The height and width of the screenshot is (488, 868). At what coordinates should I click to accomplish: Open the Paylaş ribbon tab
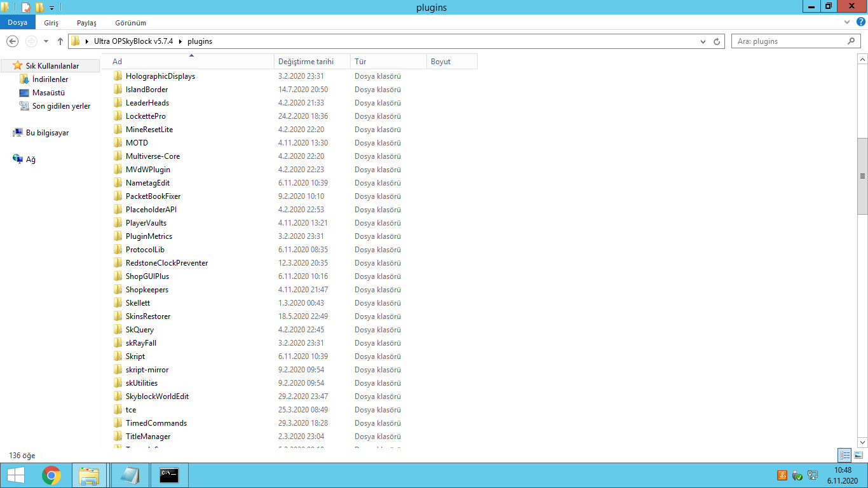coord(86,23)
